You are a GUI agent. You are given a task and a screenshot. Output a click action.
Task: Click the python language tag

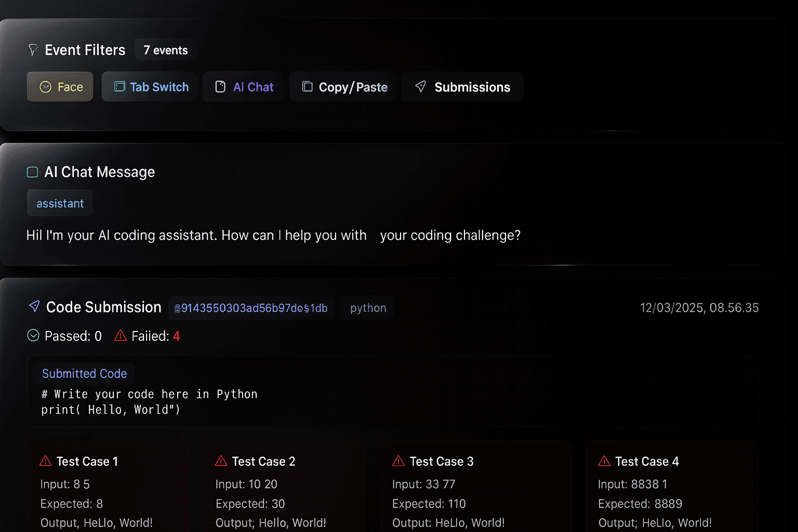coord(368,308)
